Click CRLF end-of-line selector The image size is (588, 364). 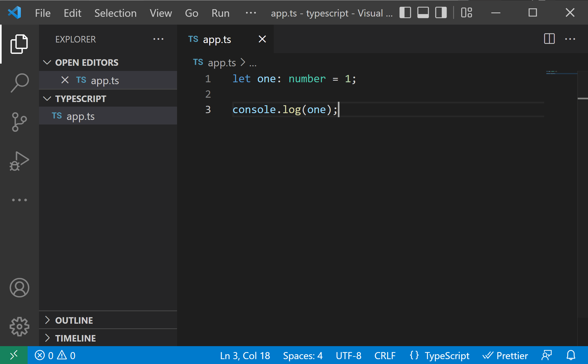[385, 355]
